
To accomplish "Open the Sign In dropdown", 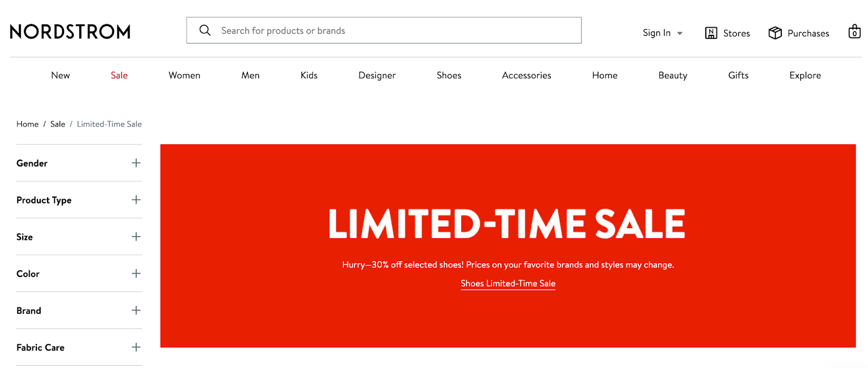I will 662,33.
